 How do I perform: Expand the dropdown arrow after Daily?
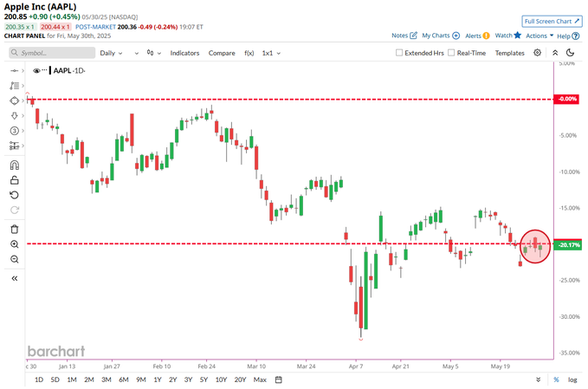137,53
